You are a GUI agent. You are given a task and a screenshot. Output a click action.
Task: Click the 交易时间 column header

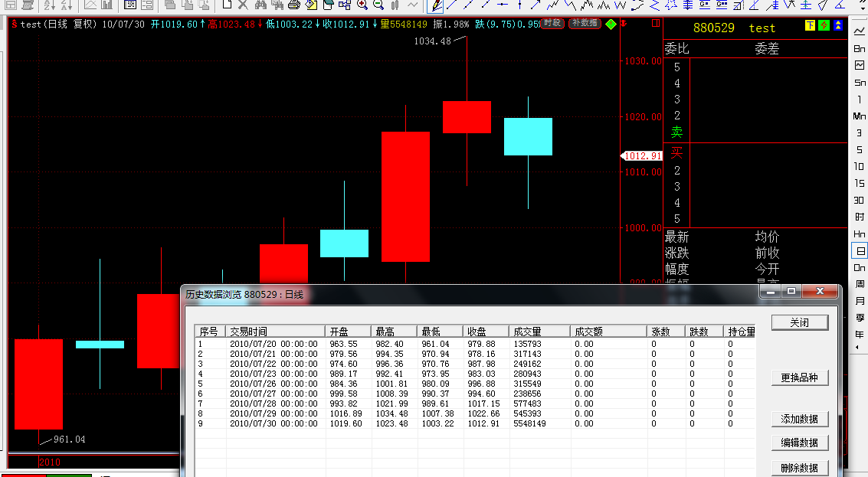[275, 332]
